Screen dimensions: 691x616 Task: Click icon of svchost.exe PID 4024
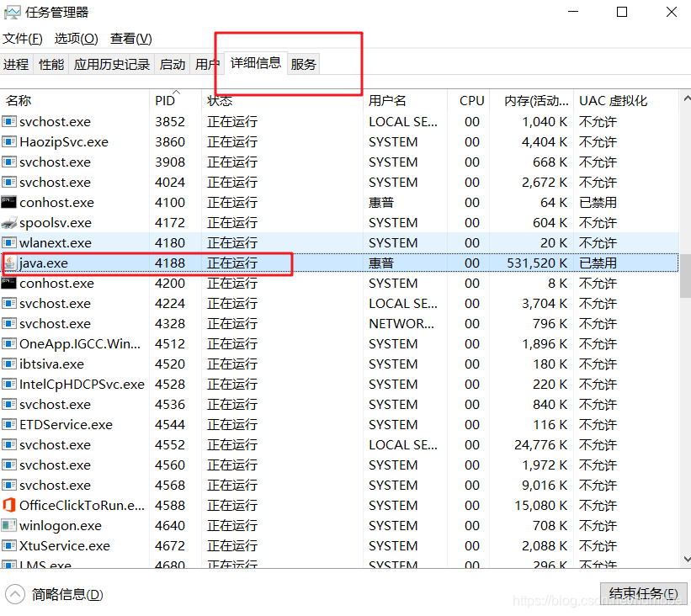click(9, 182)
